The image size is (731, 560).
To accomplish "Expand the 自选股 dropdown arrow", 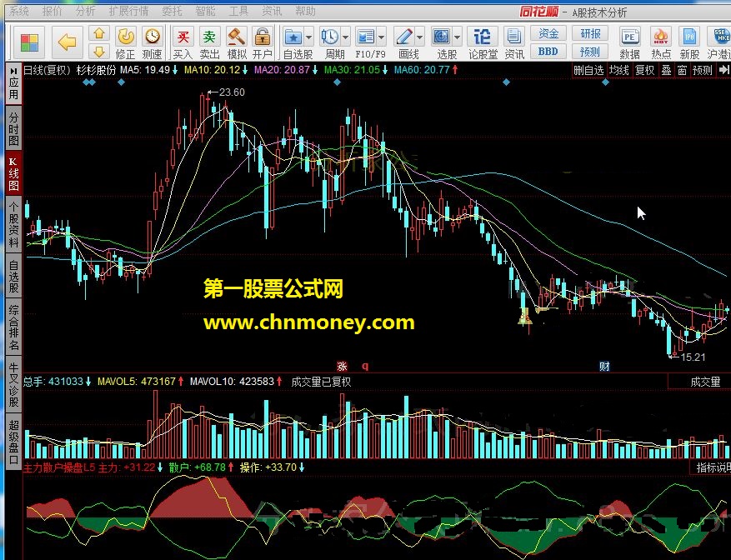I will 308,37.
